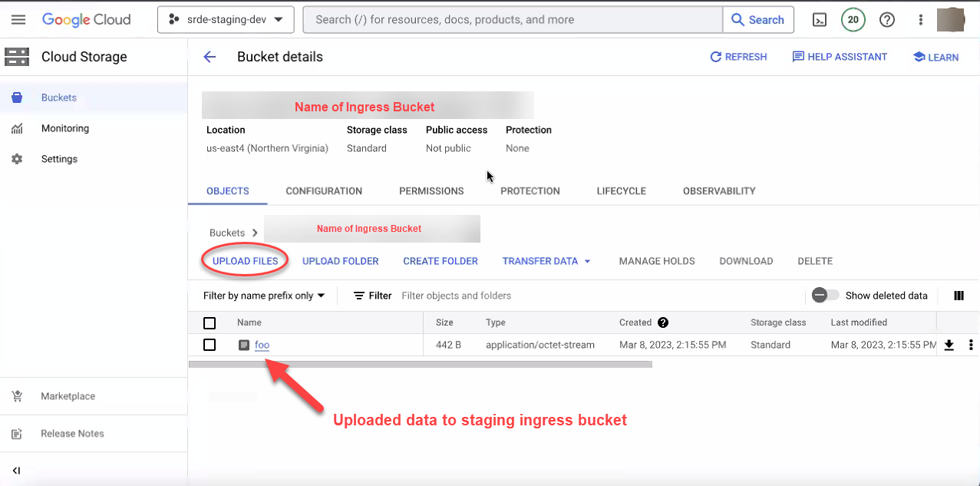Click the Refresh button
This screenshot has width=980, height=486.
(x=738, y=57)
